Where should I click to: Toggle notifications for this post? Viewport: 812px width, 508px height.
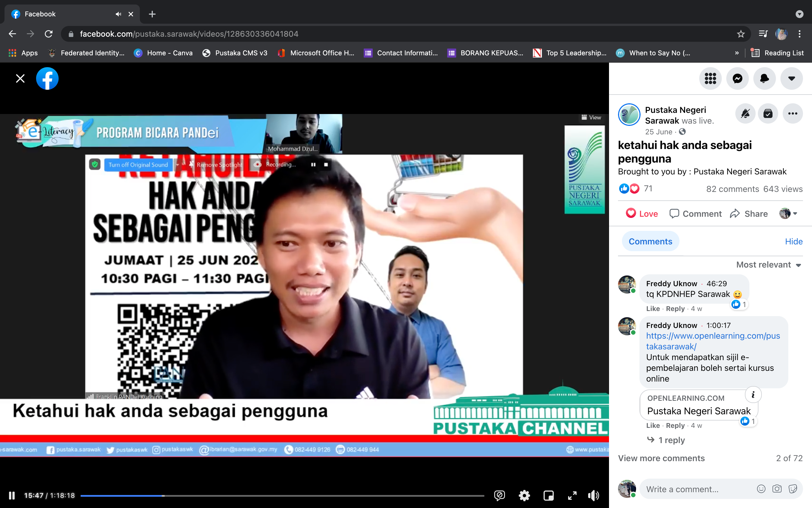coord(745,113)
